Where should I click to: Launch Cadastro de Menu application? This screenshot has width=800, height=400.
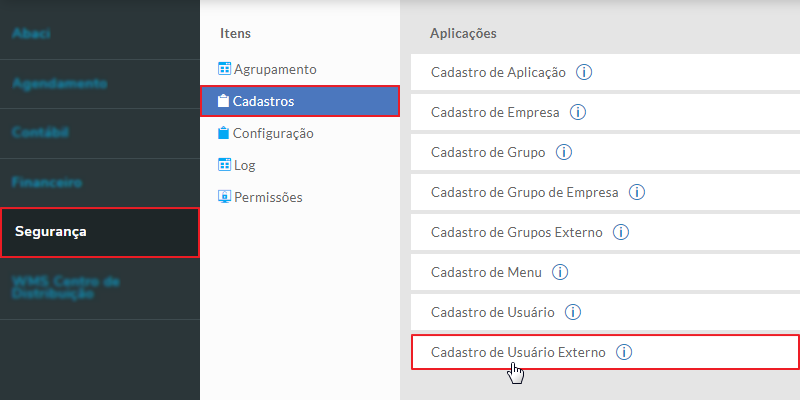pos(485,272)
